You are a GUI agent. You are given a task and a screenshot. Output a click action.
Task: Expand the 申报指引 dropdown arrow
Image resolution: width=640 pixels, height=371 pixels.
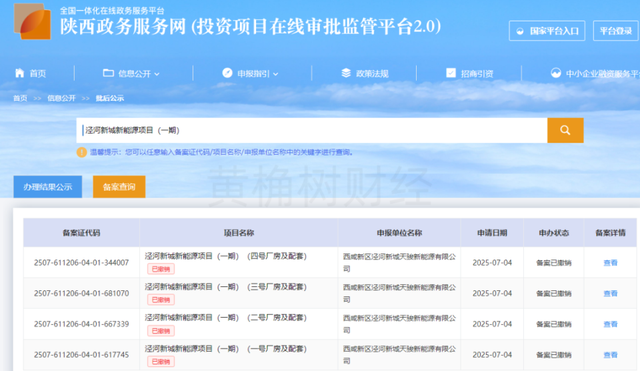tap(276, 74)
